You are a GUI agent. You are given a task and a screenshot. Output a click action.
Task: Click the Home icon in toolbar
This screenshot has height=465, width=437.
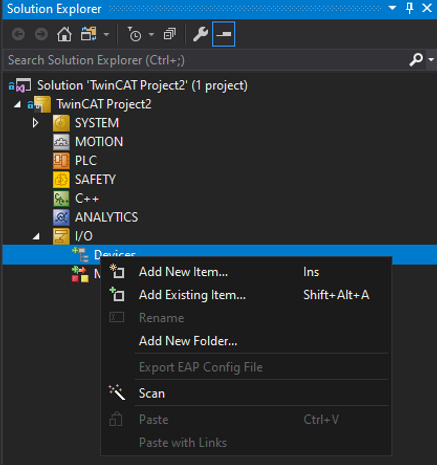coord(64,34)
